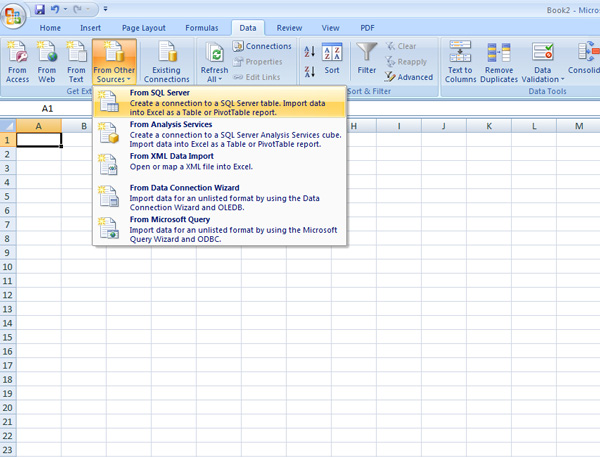The width and height of the screenshot is (600, 457).
Task: Choose From XML Data Import
Action: click(x=220, y=165)
